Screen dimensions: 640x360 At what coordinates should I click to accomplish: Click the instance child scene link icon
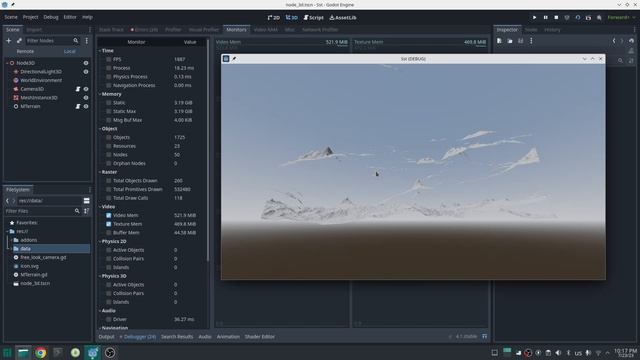point(19,41)
